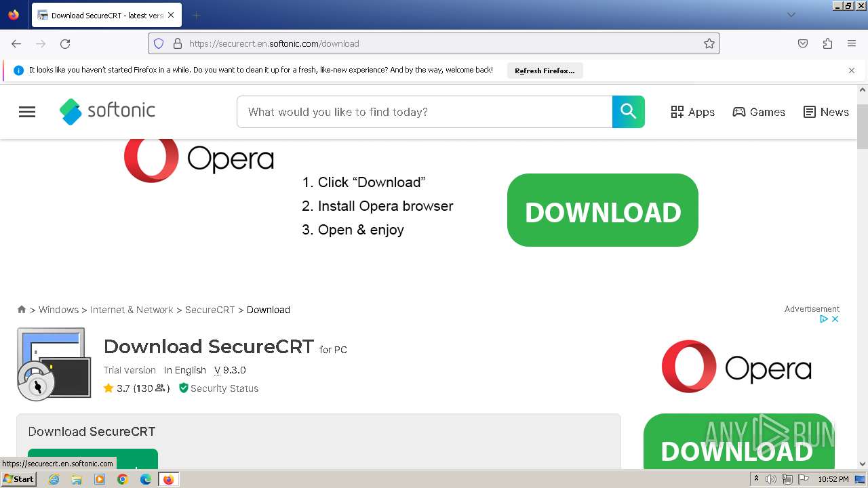868x488 pixels.
Task: Go to home via breadcrumb house icon
Action: [22, 309]
